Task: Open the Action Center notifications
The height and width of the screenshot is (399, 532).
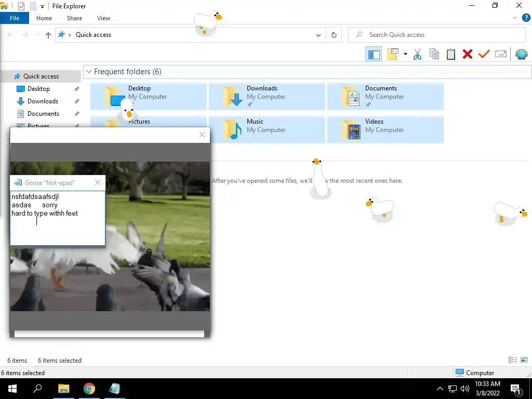Action: click(x=515, y=389)
